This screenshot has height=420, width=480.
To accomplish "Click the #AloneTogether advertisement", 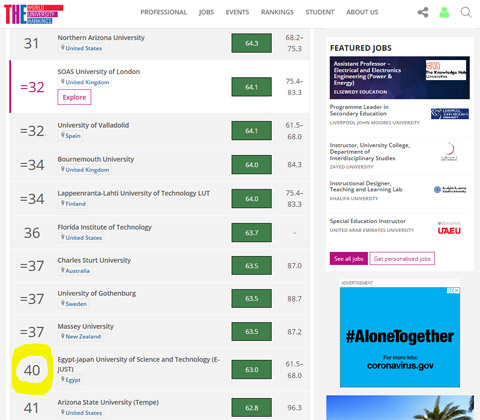I will (400, 337).
